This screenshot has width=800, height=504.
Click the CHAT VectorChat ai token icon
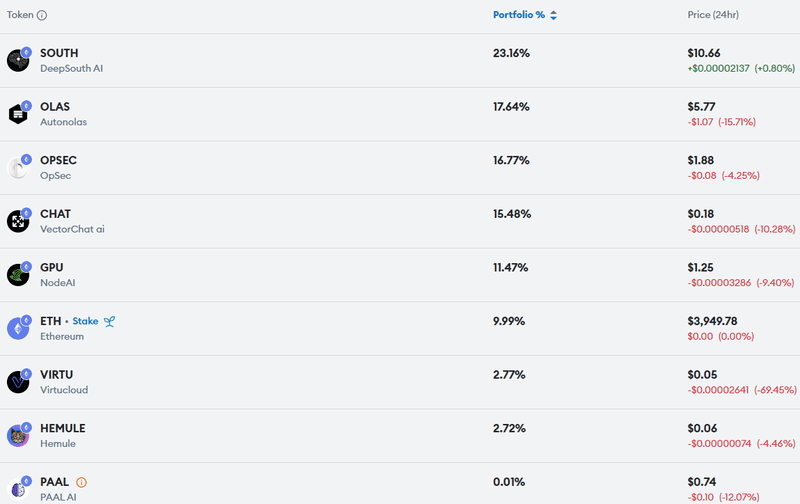[x=18, y=221]
